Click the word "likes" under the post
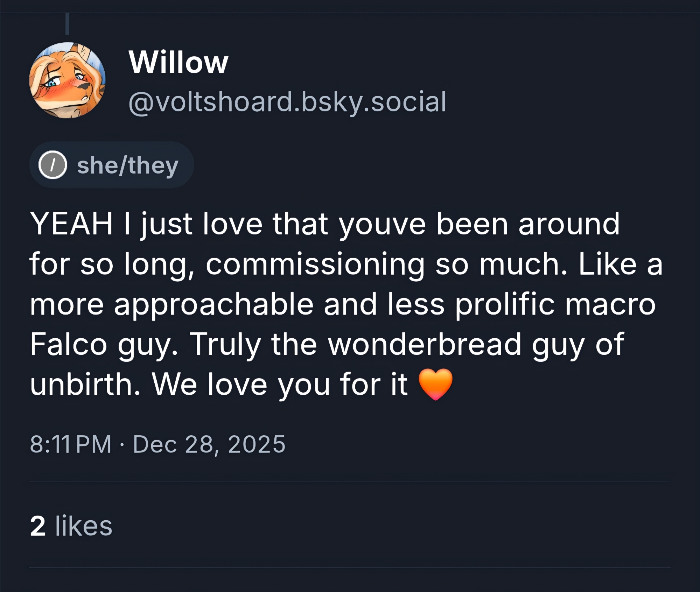 (84, 526)
